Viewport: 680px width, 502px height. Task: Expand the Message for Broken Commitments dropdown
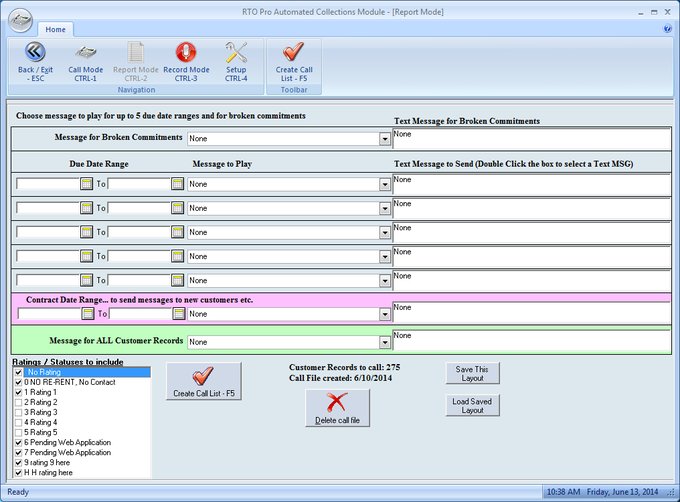pos(384,138)
